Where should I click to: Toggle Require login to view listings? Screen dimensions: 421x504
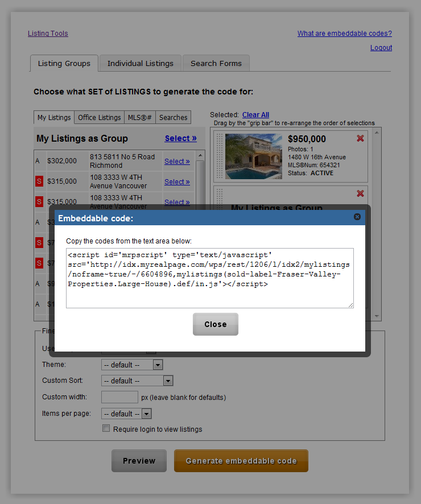pyautogui.click(x=106, y=428)
